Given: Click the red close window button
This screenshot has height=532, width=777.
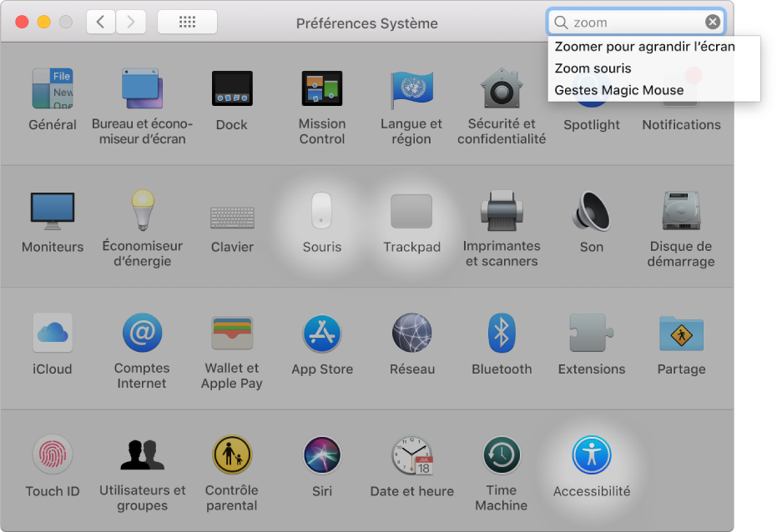Looking at the screenshot, I should click(22, 22).
